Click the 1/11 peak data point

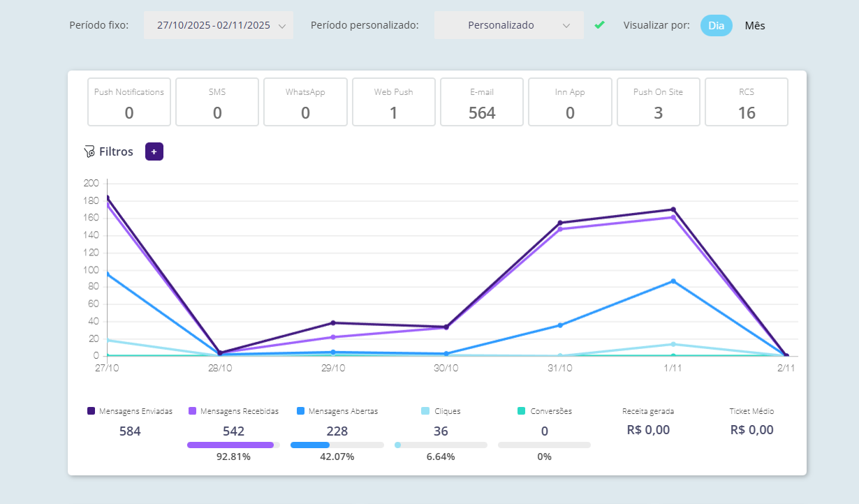click(673, 209)
